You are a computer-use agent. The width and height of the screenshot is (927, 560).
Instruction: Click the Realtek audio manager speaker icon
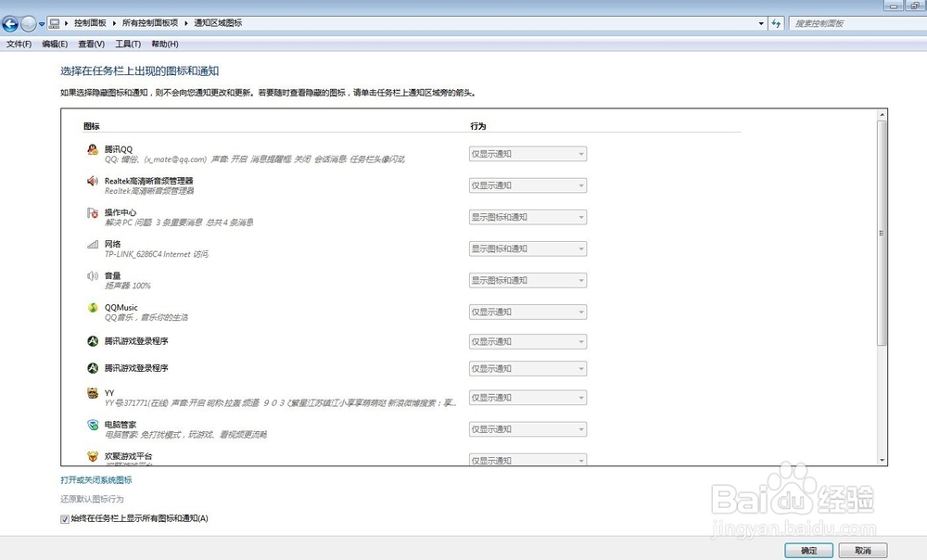click(x=92, y=181)
